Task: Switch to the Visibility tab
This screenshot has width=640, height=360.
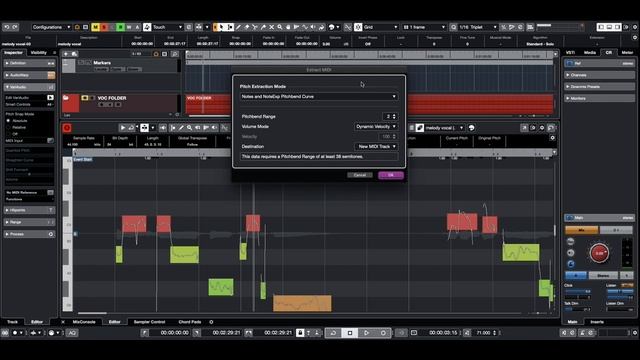Action: click(39, 53)
